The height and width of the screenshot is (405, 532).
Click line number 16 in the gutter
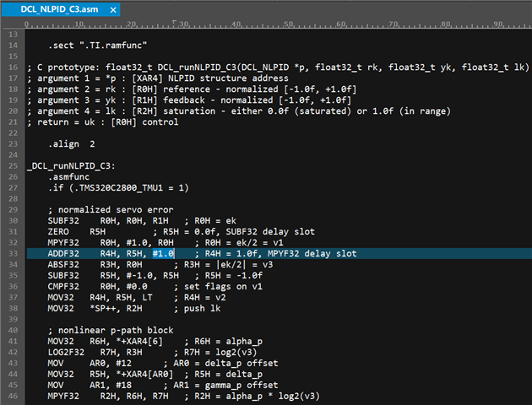[13, 67]
